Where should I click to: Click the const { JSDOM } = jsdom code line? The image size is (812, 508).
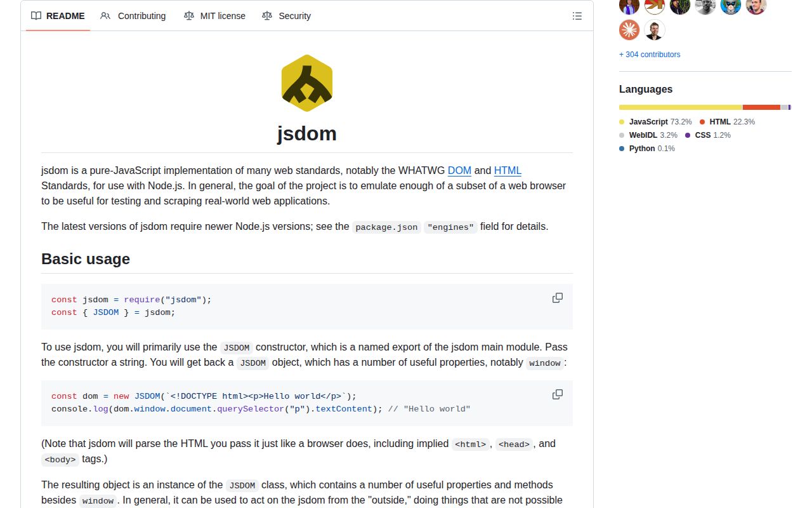click(113, 312)
